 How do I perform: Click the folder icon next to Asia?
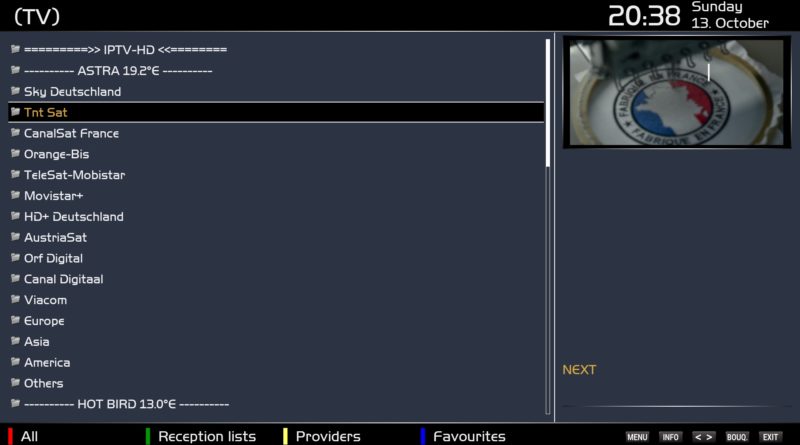click(x=15, y=341)
